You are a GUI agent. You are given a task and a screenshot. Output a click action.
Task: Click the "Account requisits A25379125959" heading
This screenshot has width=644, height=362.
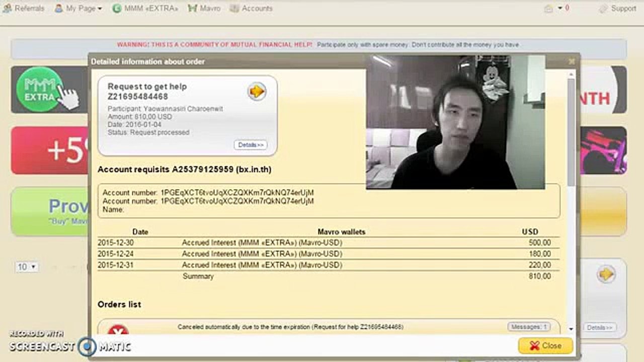tap(184, 169)
